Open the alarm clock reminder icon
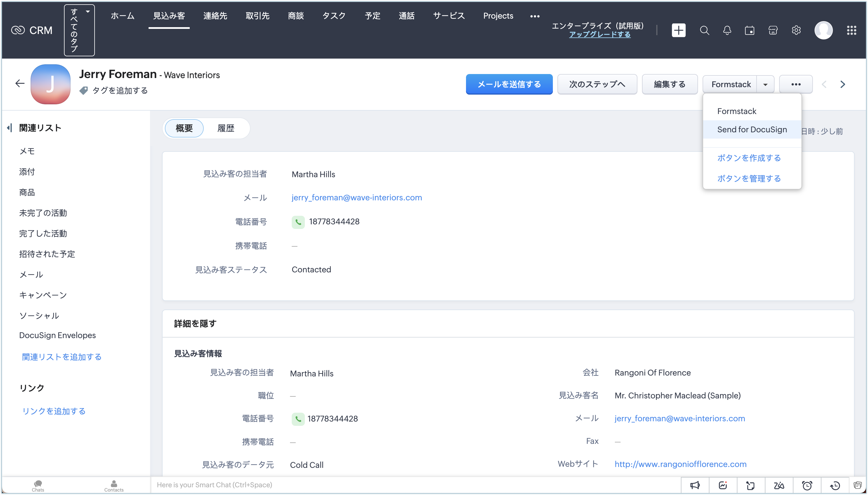This screenshot has height=495, width=868. click(x=807, y=485)
